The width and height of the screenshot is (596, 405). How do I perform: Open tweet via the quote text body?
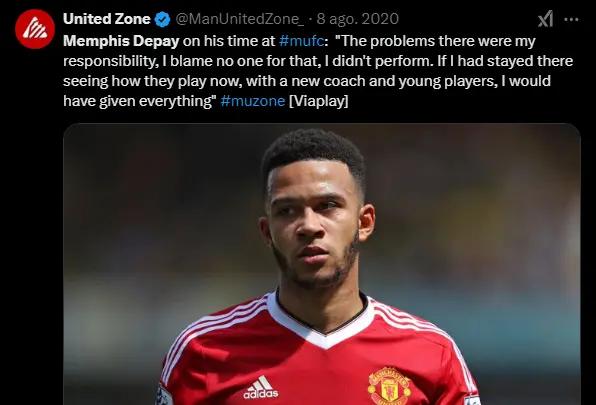[318, 71]
